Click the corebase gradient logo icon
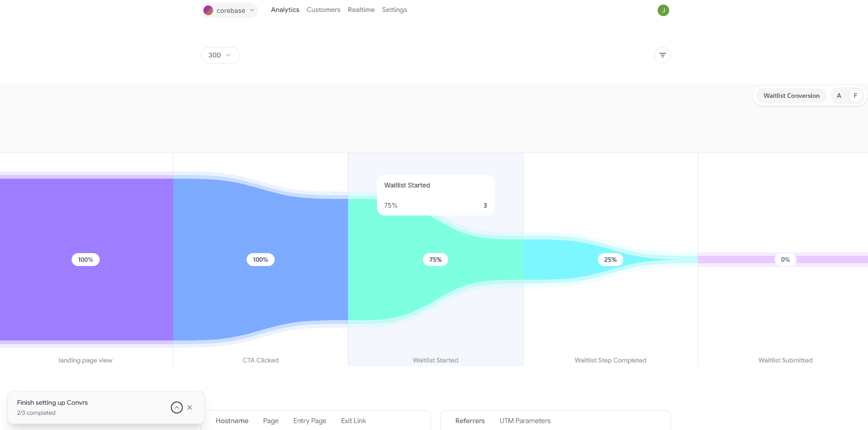Screen dimensions: 868x430 point(208,10)
